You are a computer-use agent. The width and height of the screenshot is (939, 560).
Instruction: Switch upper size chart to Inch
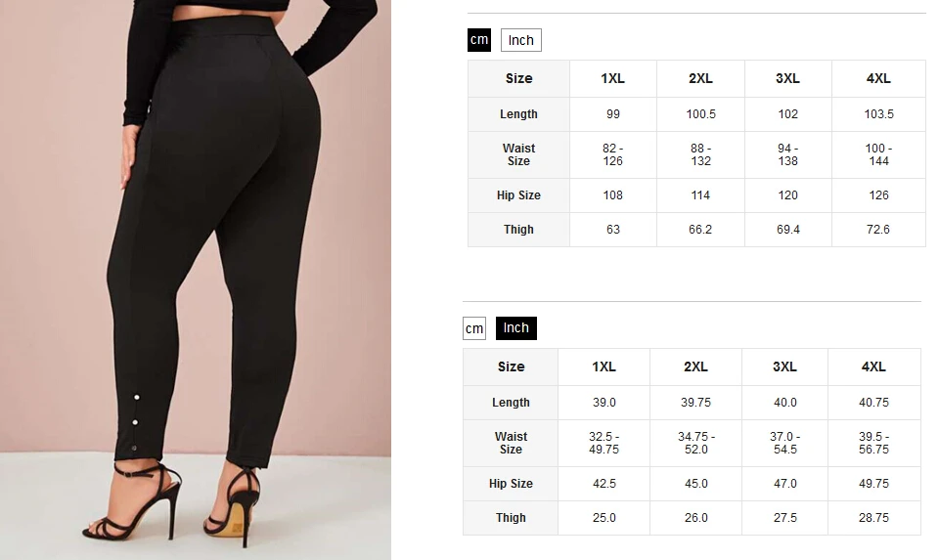521,40
